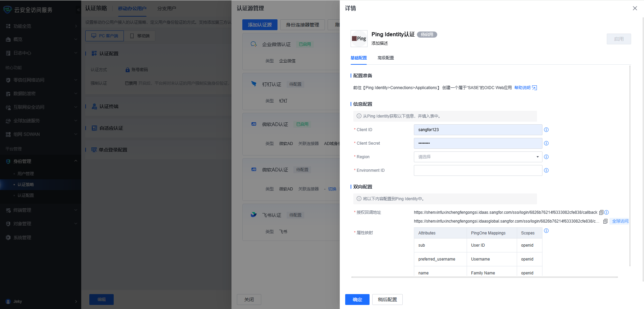Click the horizontal scrollbar under attribute table

click(484, 277)
